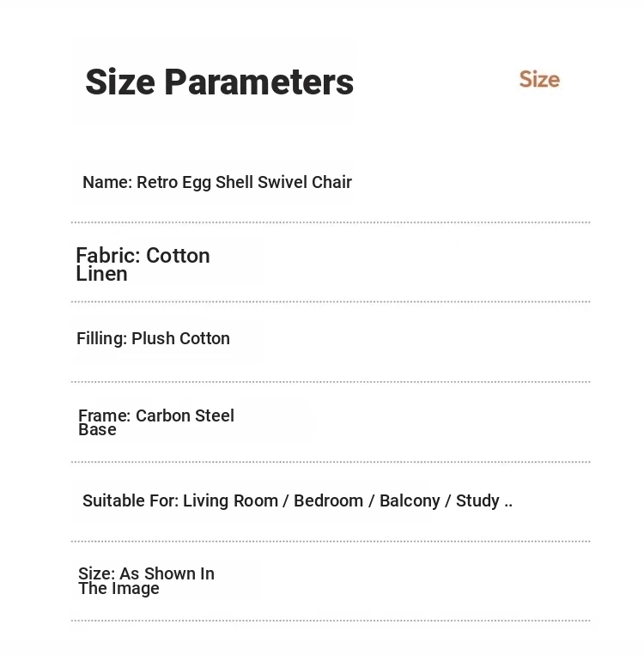Click the dotted divider below the Filling row
This screenshot has width=644, height=655.
click(x=331, y=382)
